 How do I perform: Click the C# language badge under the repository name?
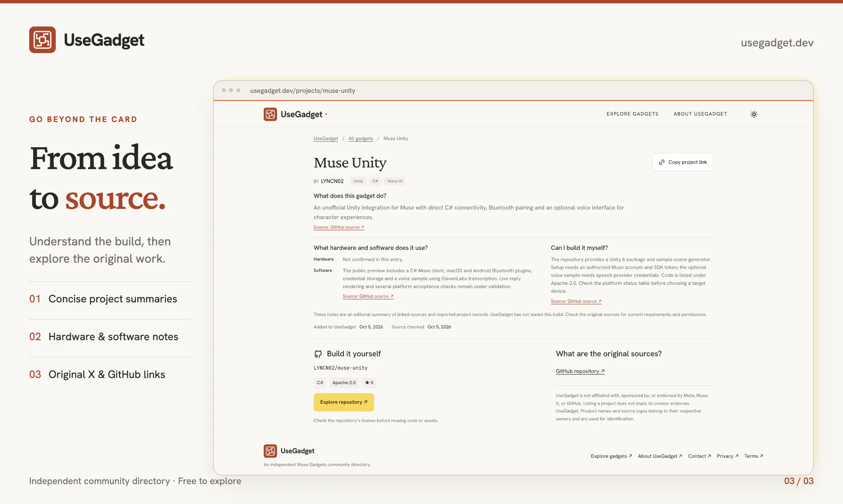coord(320,382)
